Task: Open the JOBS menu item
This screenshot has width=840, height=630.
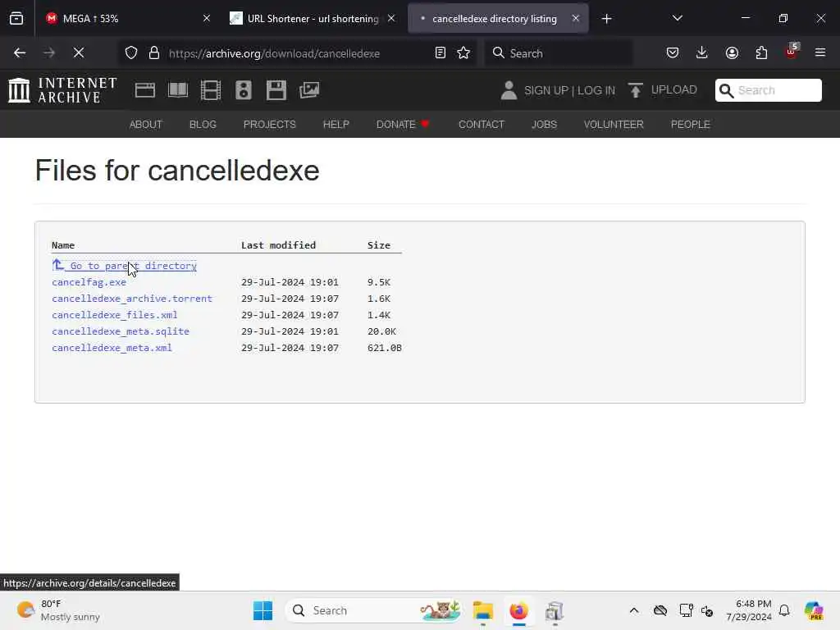Action: [x=544, y=125]
